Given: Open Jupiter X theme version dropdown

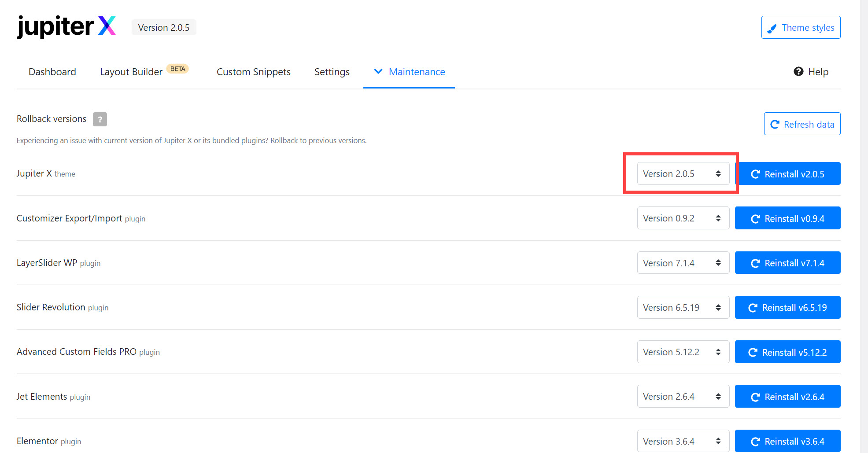Looking at the screenshot, I should [683, 173].
